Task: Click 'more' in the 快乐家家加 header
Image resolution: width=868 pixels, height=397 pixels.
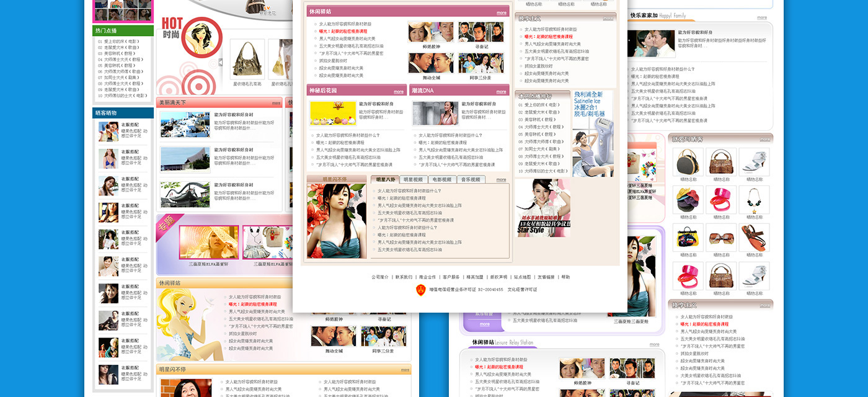Action: pos(762,17)
